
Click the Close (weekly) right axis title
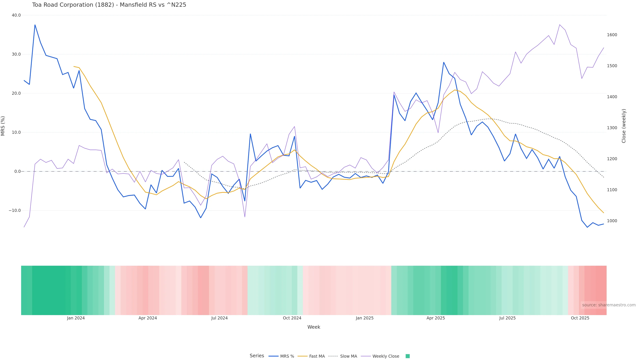624,126
